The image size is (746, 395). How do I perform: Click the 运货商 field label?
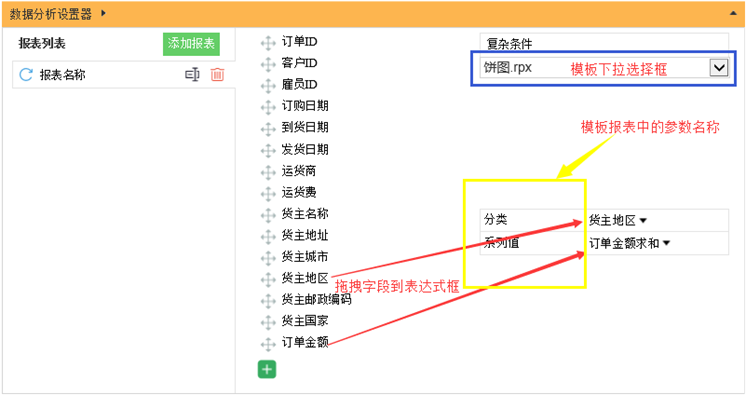pyautogui.click(x=299, y=170)
